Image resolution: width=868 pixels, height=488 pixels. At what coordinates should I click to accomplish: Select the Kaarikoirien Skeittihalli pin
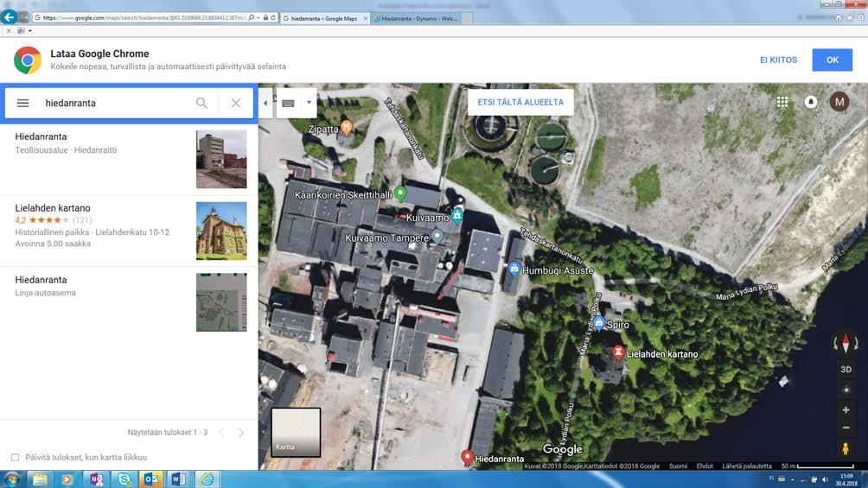tap(400, 193)
